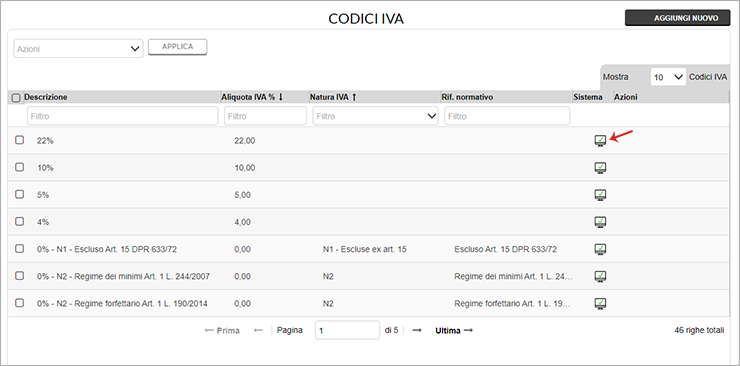Click the Sistema icon in the 10% row
Viewport: 740px width, 366px height.
click(x=600, y=168)
